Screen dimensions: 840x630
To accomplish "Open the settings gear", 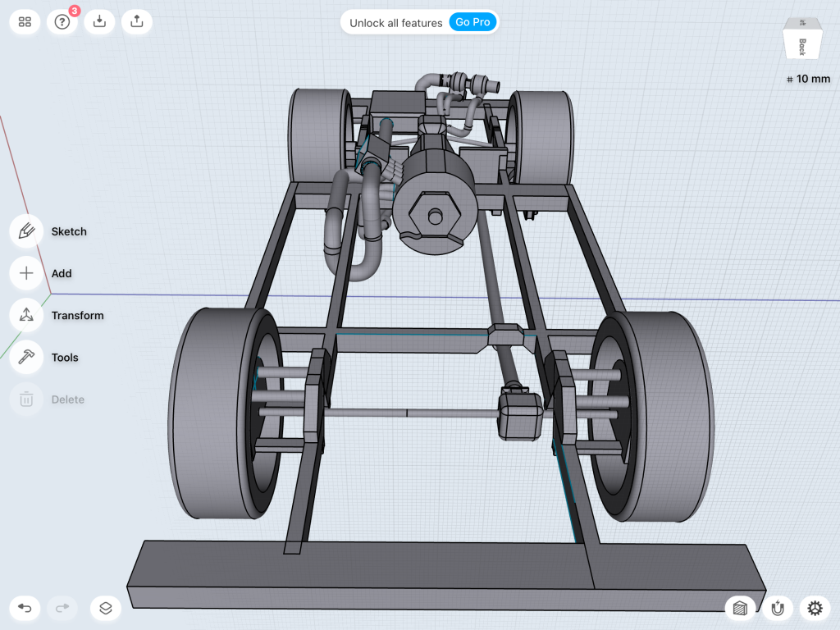I will click(815, 608).
